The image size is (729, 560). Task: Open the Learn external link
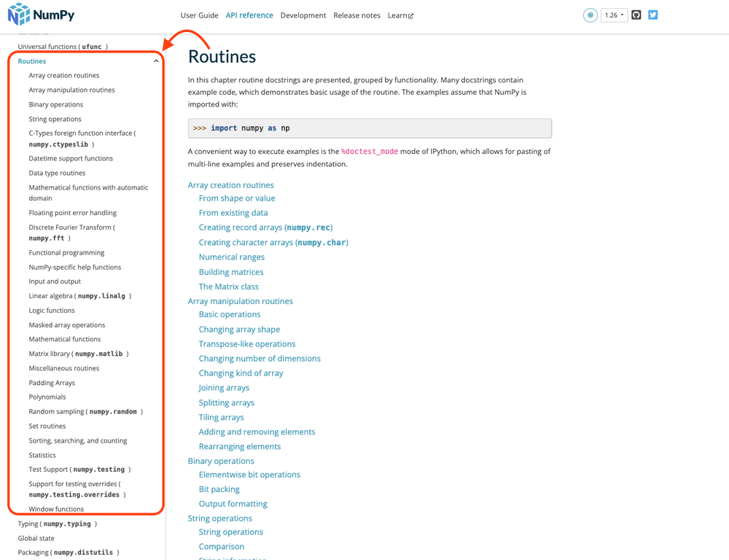(399, 15)
